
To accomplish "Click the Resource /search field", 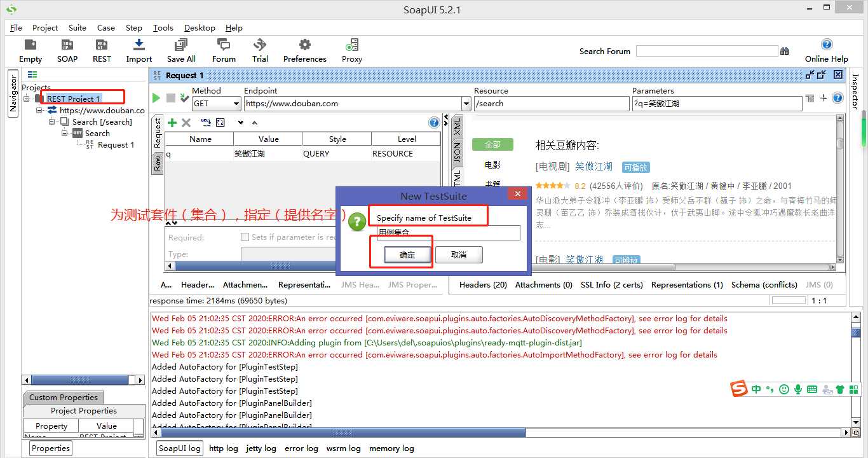I will (552, 103).
